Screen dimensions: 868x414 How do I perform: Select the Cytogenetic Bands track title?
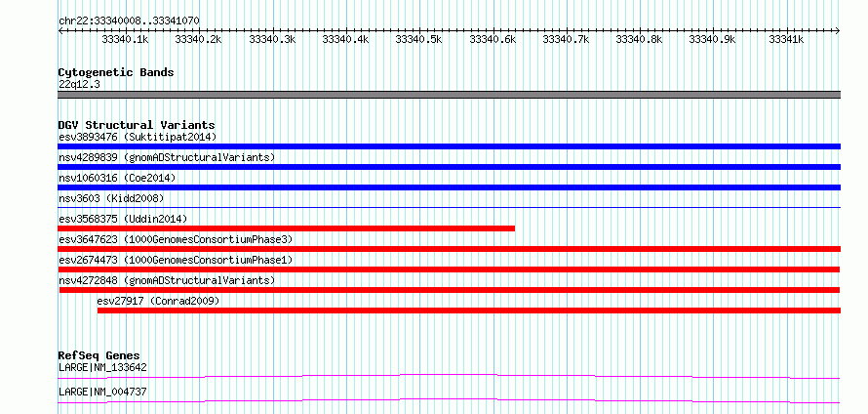(x=116, y=72)
